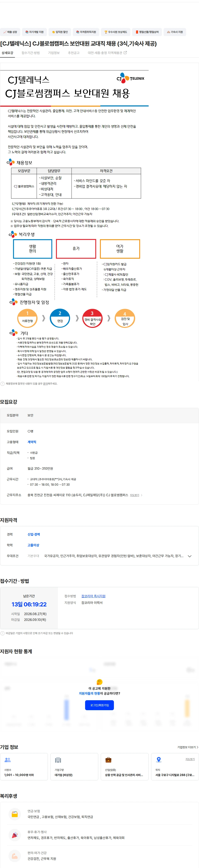Click the 2026.09.10(목) deadline date
This screenshot has width=199, height=868.
click(x=35, y=620)
